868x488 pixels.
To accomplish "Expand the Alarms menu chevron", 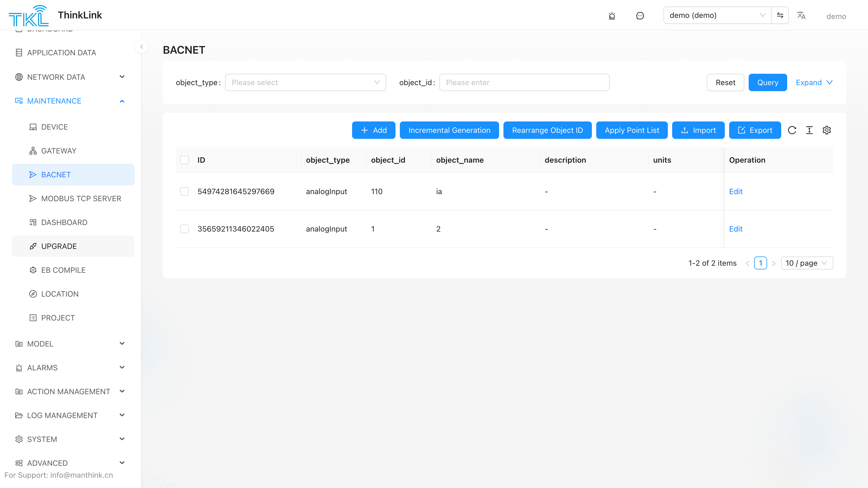I will [122, 368].
